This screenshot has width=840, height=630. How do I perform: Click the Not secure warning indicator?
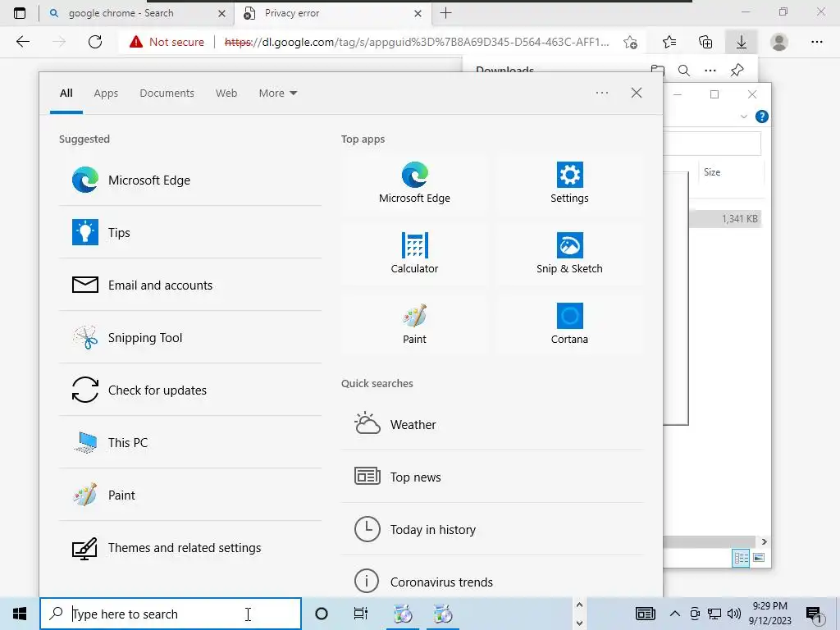click(167, 42)
